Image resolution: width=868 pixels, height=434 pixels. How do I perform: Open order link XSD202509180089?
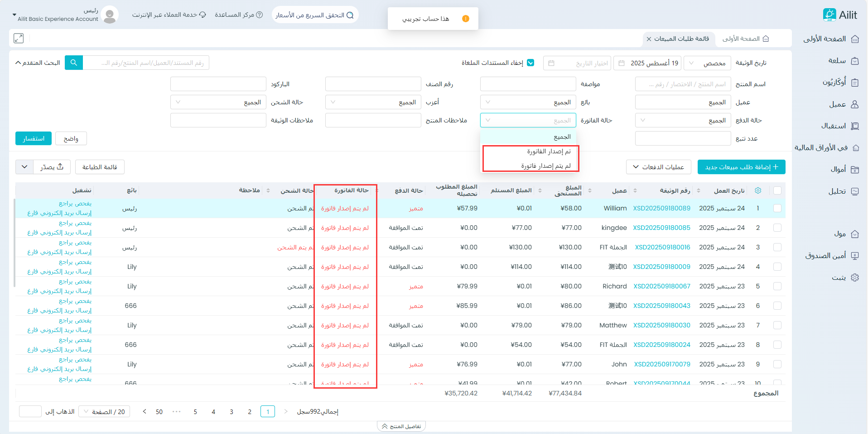coord(661,208)
